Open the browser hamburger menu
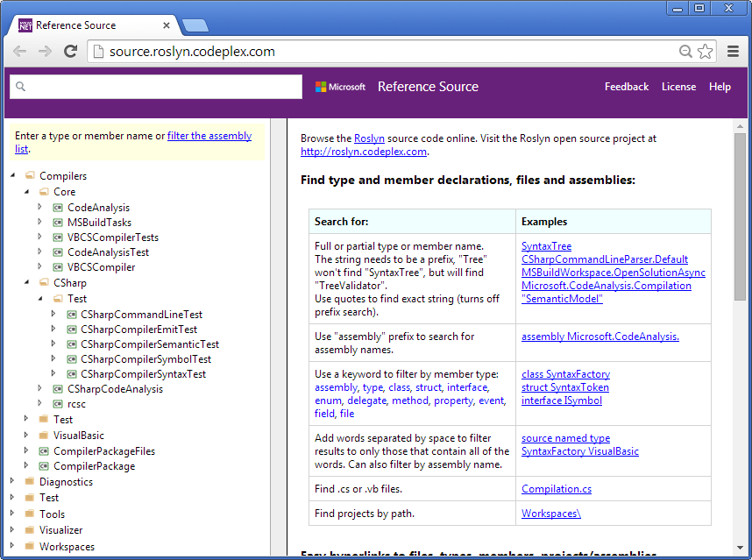 [734, 51]
